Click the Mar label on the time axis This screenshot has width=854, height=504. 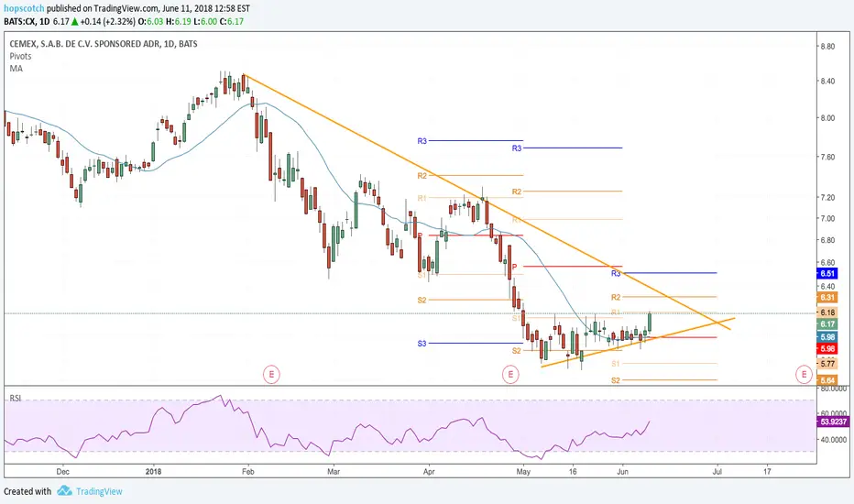[x=334, y=472]
